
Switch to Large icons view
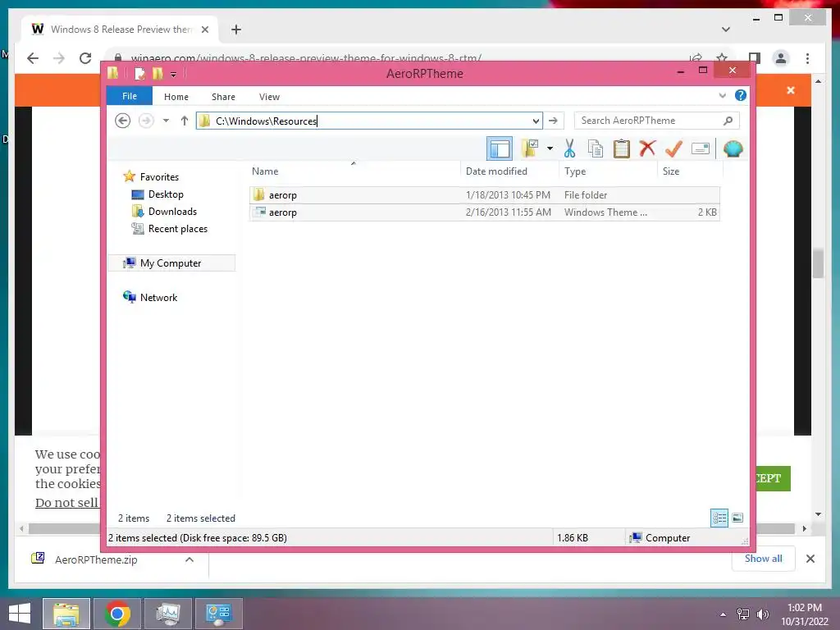point(737,518)
